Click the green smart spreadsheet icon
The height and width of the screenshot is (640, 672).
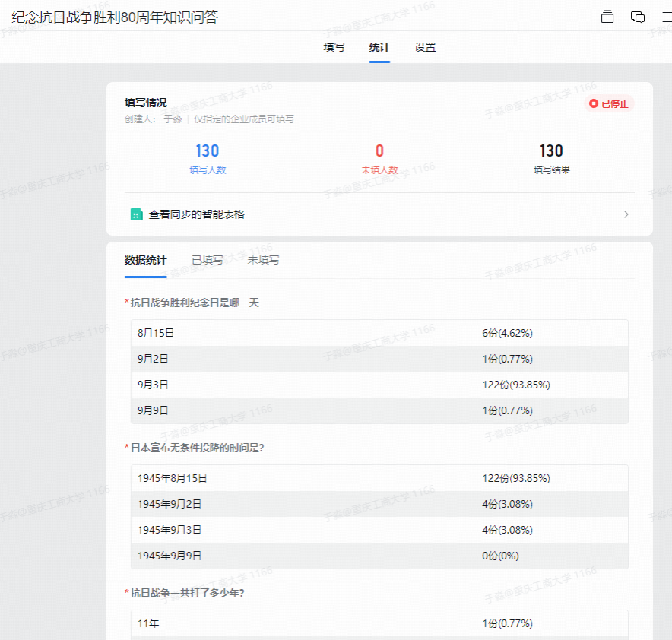(x=135, y=214)
